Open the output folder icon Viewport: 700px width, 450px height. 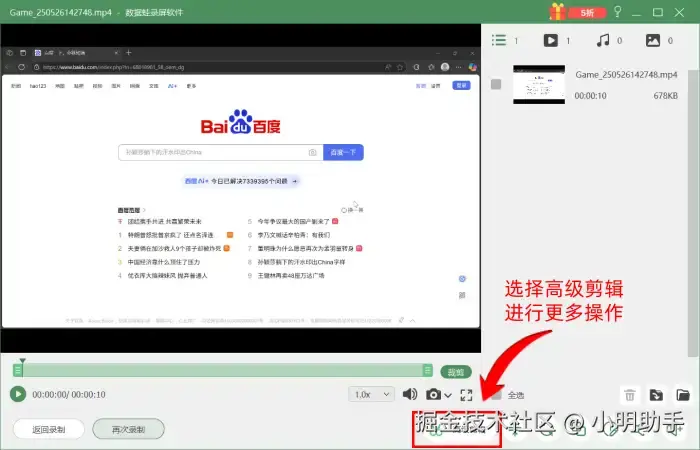(683, 395)
